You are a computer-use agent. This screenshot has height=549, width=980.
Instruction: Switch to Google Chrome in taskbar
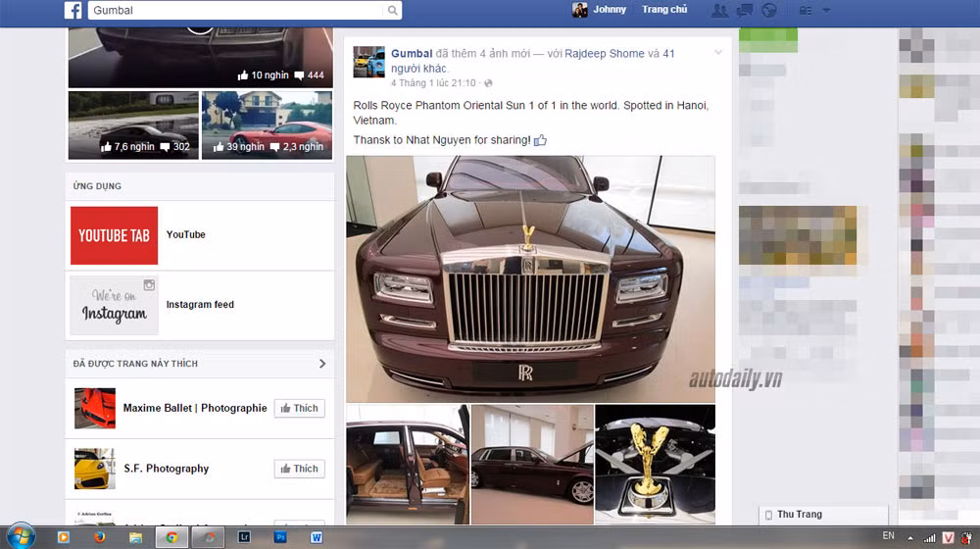(171, 537)
